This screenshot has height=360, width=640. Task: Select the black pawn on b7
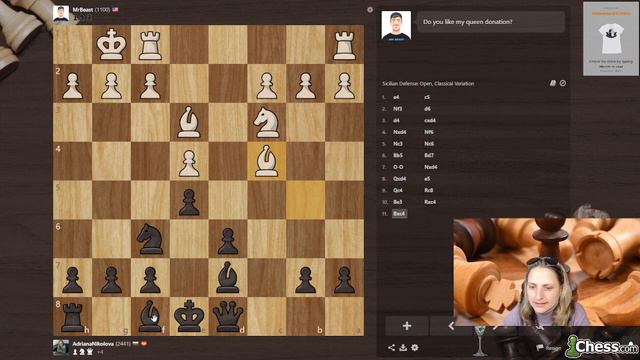[x=305, y=278]
